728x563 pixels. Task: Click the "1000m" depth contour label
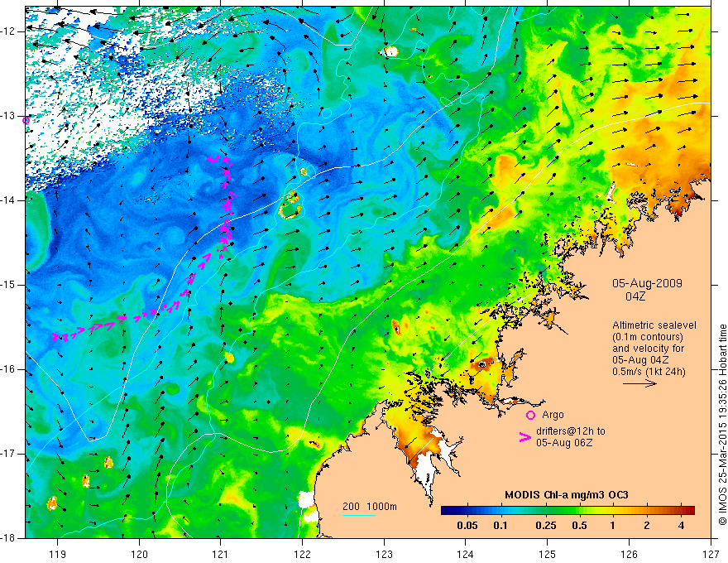[x=381, y=507]
